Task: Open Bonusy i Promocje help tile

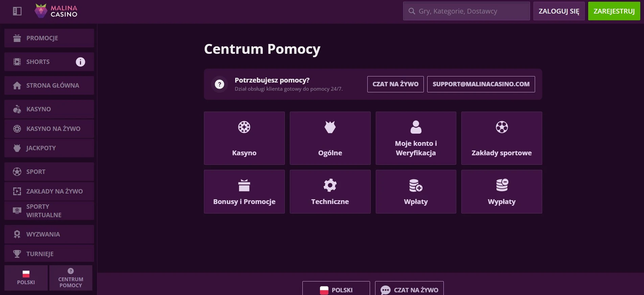Action: tap(244, 191)
